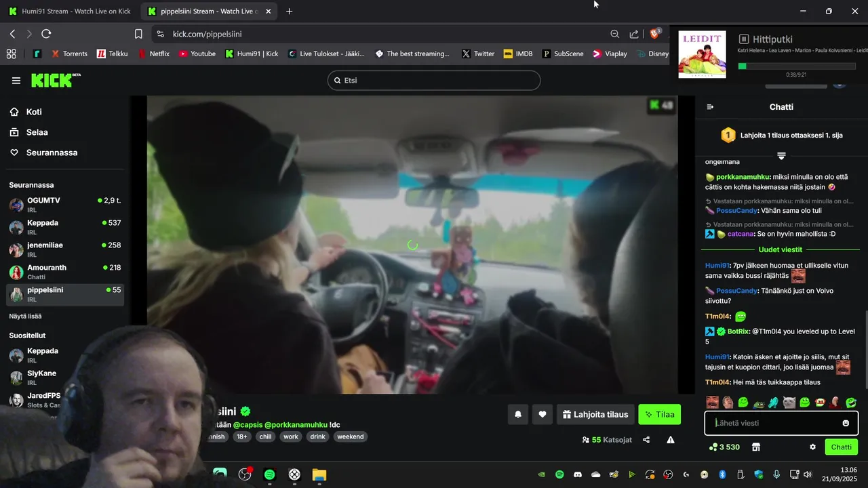Open the emoji picker in chat input
Screen dimensions: 868x488
[846, 423]
